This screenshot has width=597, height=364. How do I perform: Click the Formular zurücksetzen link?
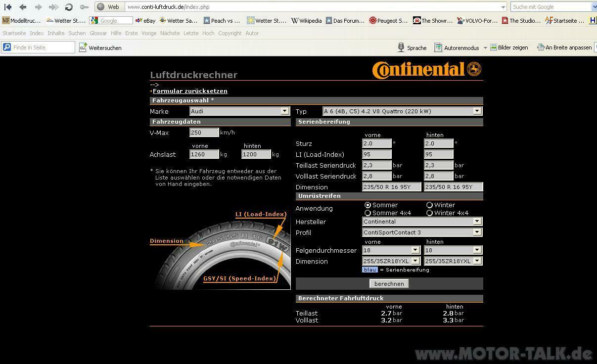pos(190,91)
